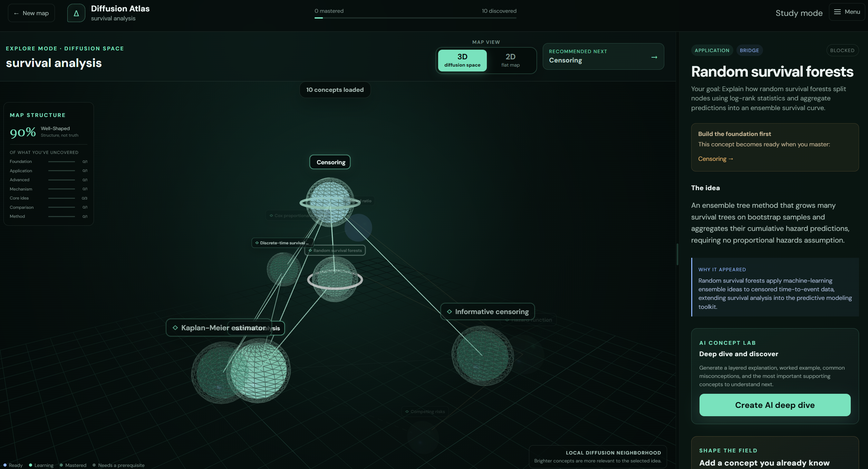This screenshot has width=868, height=469.
Task: Click the diamond icon beside Informative censoring
Action: click(x=449, y=312)
